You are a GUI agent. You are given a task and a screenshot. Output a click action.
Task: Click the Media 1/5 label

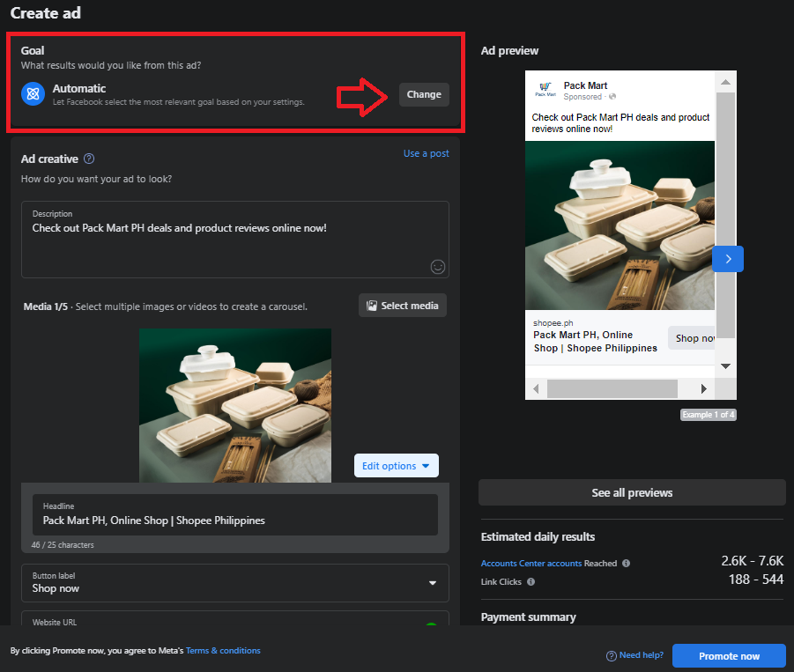coord(46,306)
